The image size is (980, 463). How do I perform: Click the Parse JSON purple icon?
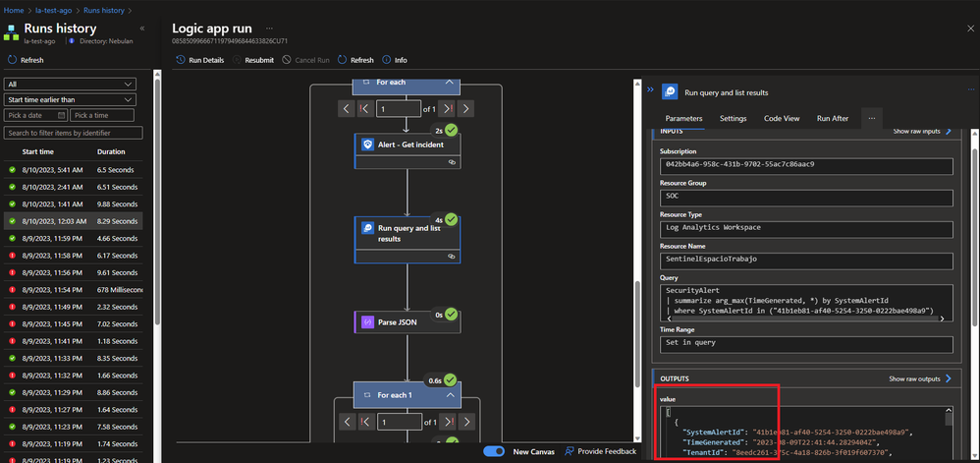(x=367, y=322)
